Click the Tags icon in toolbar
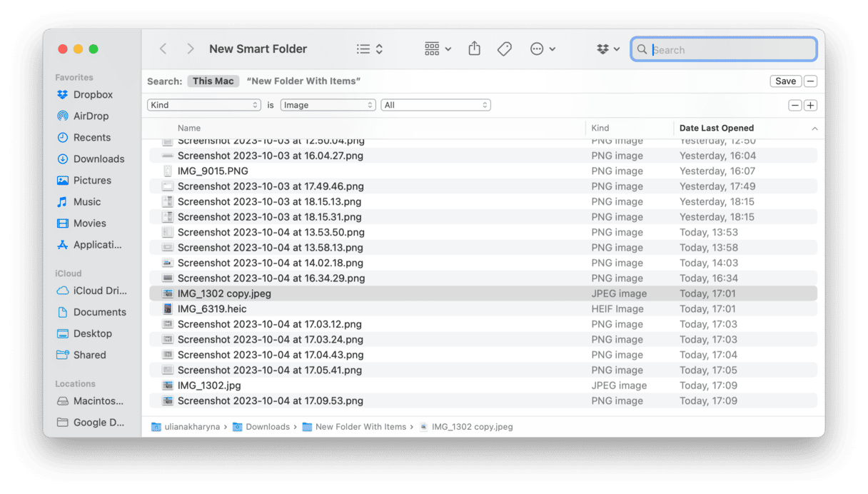Image resolution: width=868 pixels, height=494 pixels. pyautogui.click(x=505, y=49)
